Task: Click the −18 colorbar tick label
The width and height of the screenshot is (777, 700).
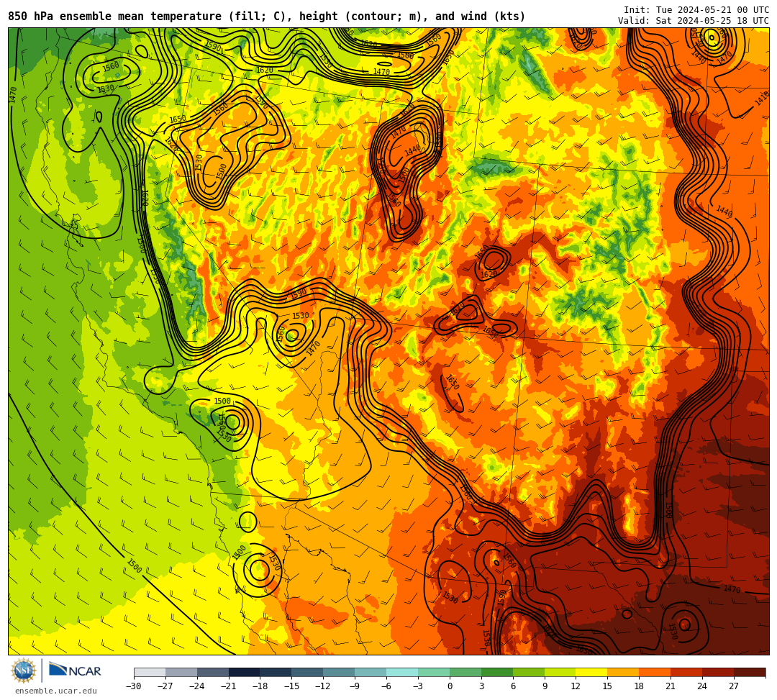Action: tap(260, 686)
